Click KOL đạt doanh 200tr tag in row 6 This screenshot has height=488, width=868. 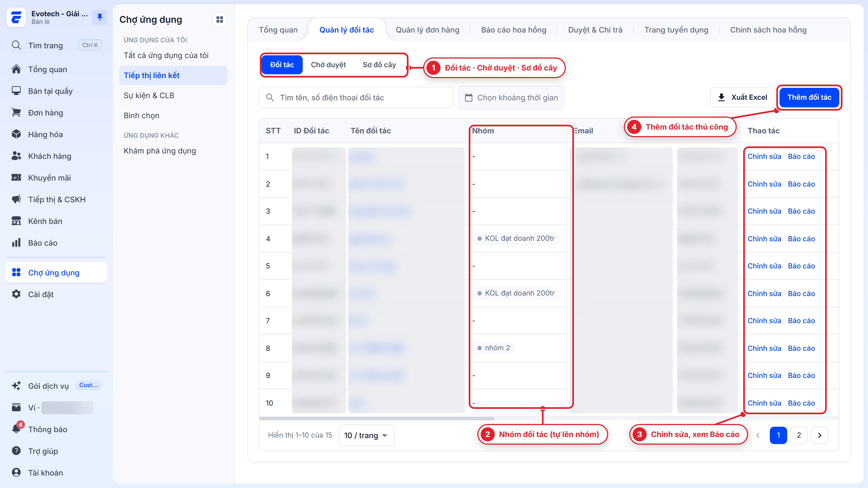(516, 293)
